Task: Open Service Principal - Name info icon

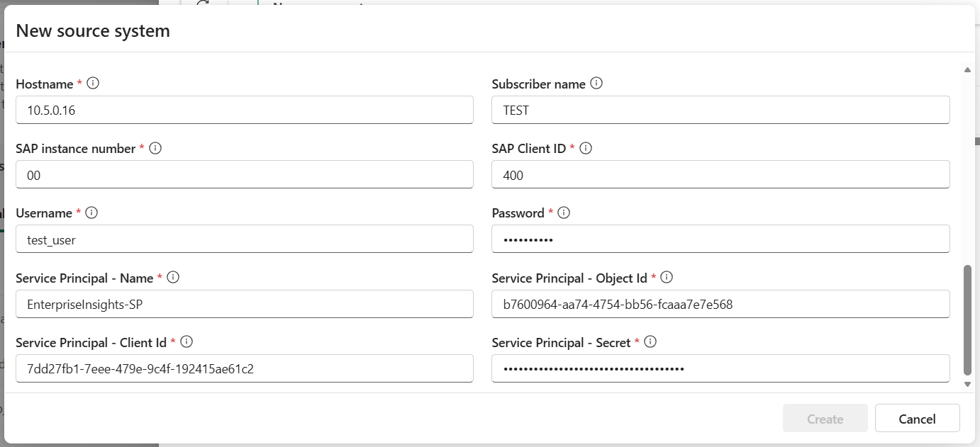Action: point(172,278)
